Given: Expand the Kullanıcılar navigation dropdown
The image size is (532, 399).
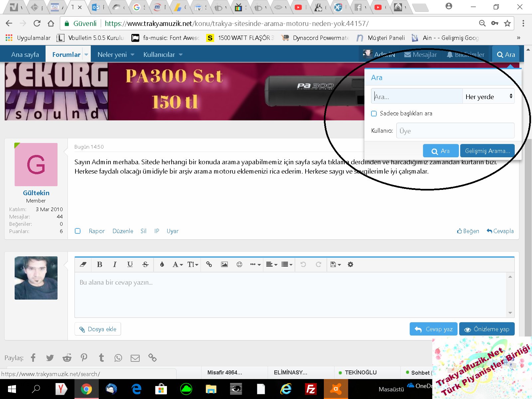Looking at the screenshot, I should [181, 55].
